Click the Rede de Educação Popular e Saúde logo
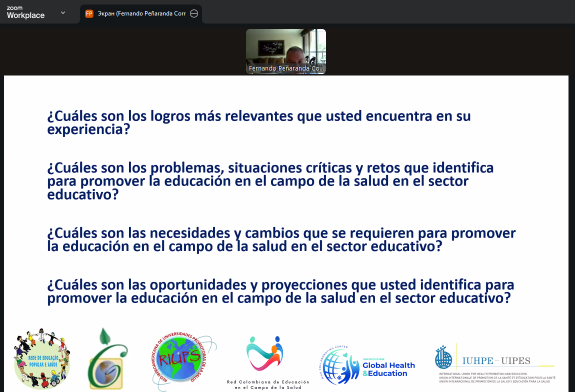This screenshot has width=575, height=392. tap(41, 358)
